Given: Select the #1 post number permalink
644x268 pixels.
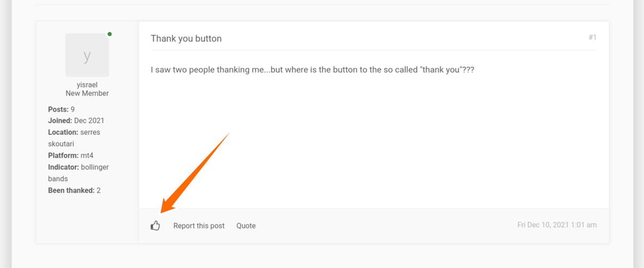Looking at the screenshot, I should click(592, 37).
